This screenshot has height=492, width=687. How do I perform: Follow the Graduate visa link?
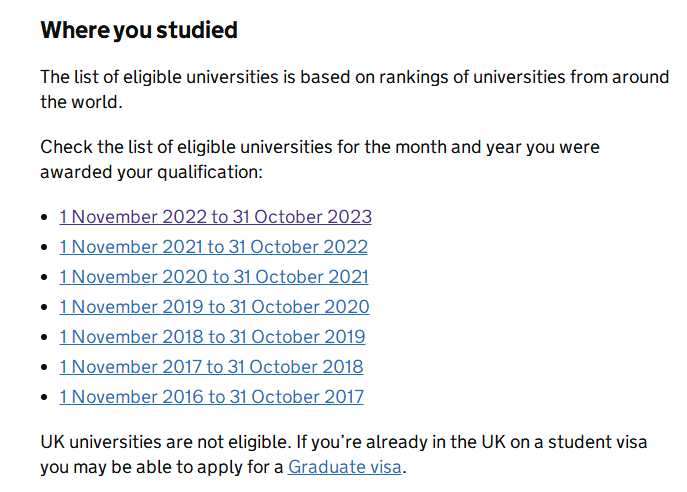(x=345, y=467)
